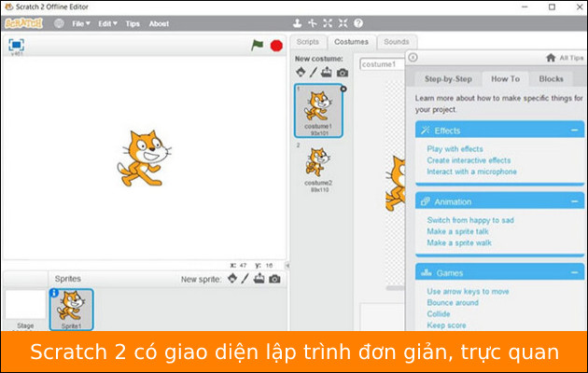The width and height of the screenshot is (588, 373).
Task: Open the Tips menu item
Action: 133,23
